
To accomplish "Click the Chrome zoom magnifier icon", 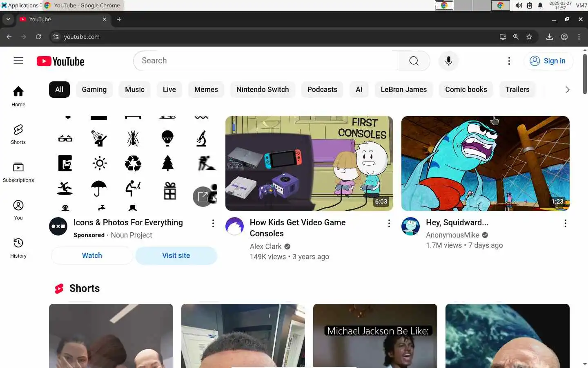I will (x=516, y=37).
